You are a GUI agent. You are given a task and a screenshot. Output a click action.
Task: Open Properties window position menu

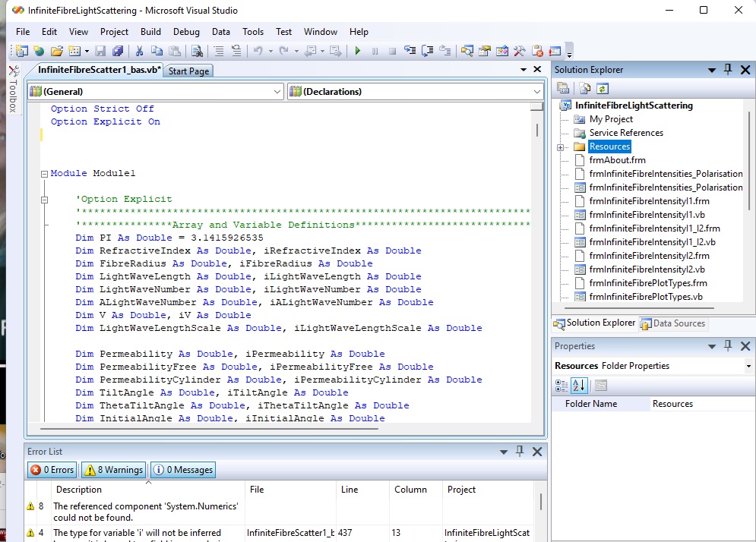(712, 346)
